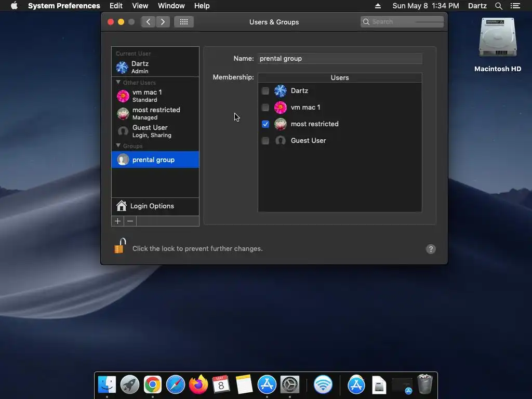Open the Help menu

[x=202, y=6]
